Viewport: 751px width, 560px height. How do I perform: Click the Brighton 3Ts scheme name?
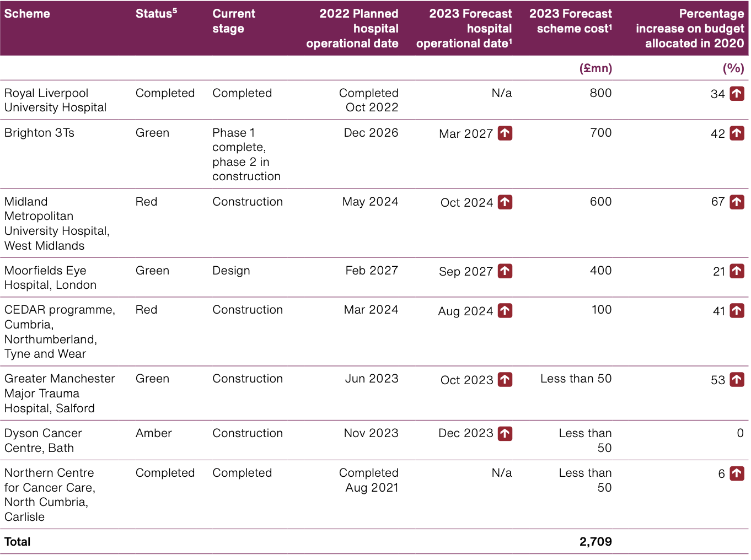pyautogui.click(x=39, y=133)
